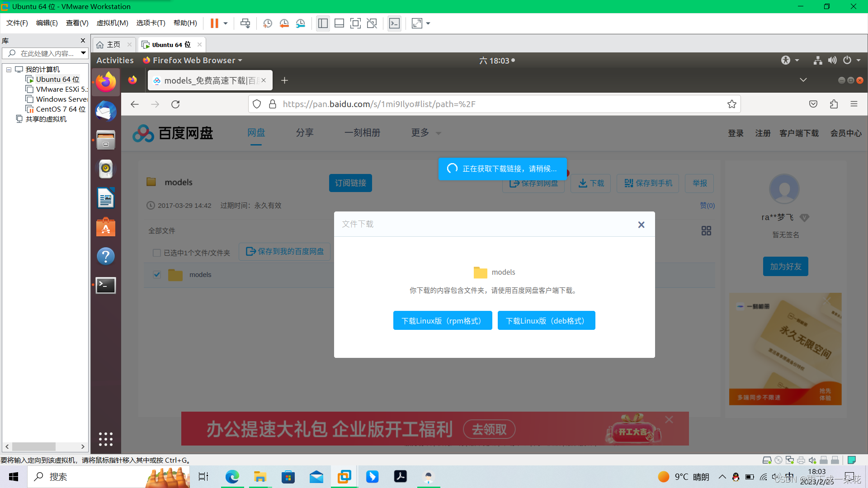Screen dimensions: 868x488
Task: Open Microsoft Edge from Windows taskbar
Action: pyautogui.click(x=232, y=477)
